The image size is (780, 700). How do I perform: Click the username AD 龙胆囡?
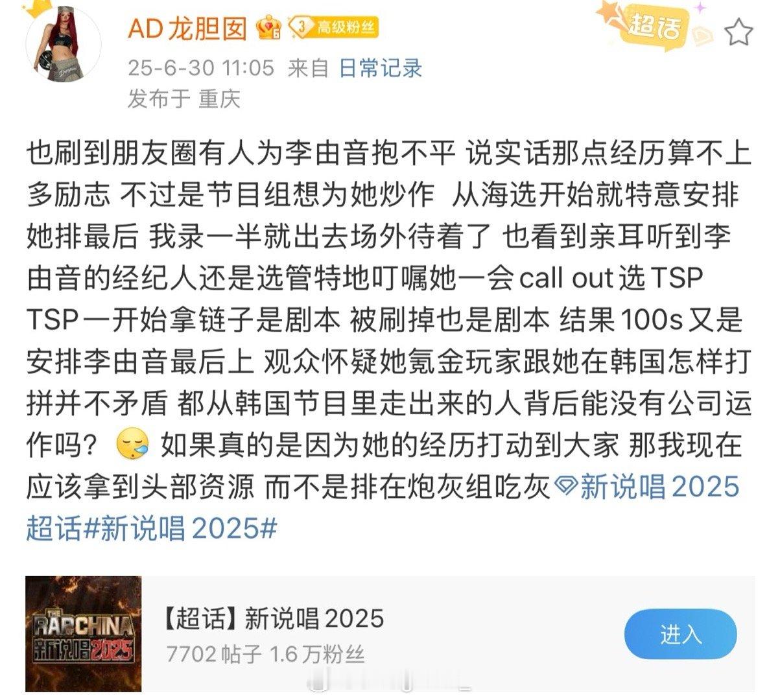(187, 28)
